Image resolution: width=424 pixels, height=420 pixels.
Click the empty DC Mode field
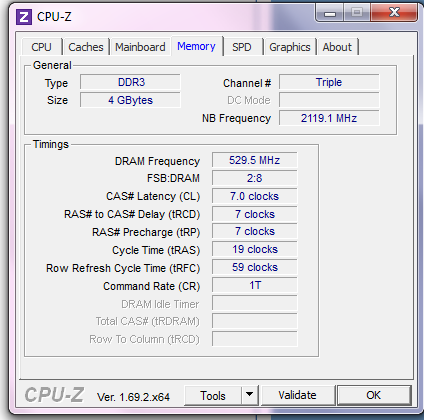point(329,100)
